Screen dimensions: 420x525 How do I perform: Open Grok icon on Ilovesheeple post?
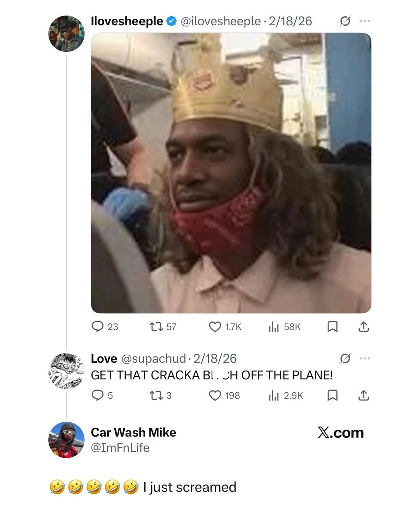pos(345,21)
